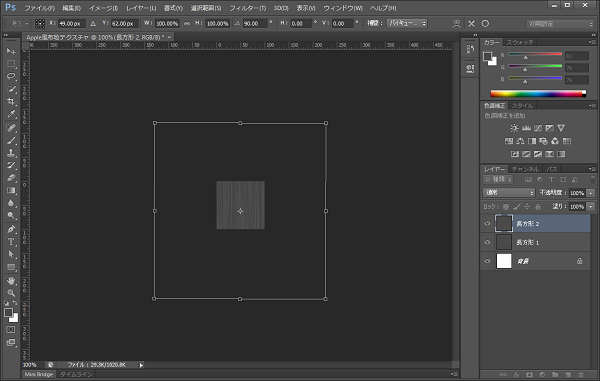
Task: Open the layer opacity dropdown arrow
Action: coord(591,193)
